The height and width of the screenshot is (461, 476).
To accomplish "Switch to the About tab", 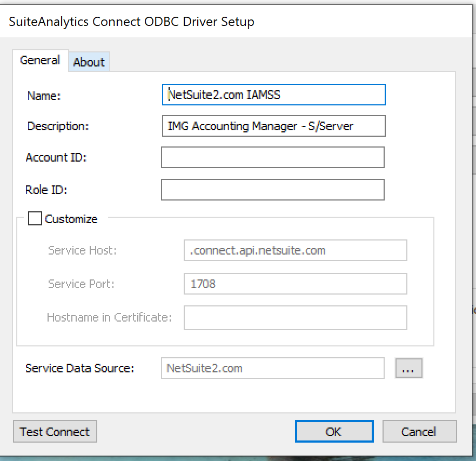I will (x=89, y=62).
